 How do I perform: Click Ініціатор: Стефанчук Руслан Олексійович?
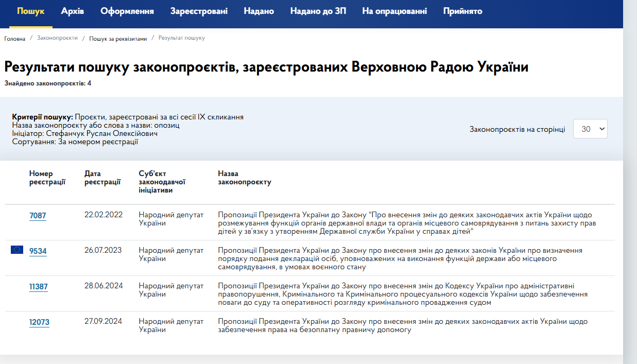pos(85,133)
